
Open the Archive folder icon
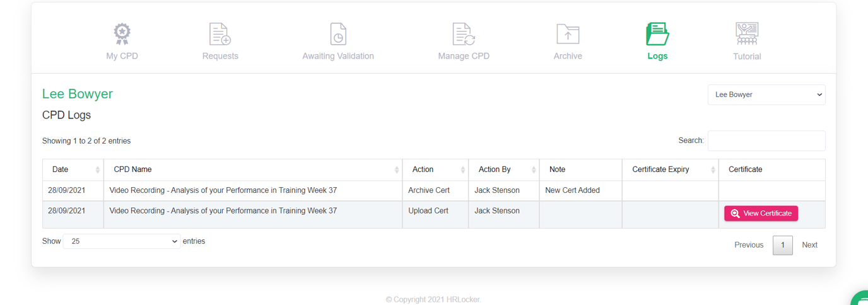tap(568, 34)
